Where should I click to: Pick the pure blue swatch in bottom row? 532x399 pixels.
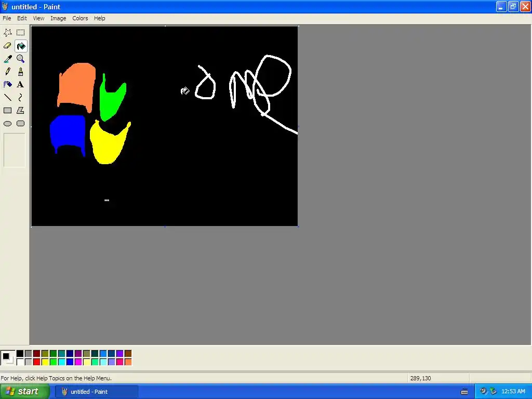click(70, 362)
